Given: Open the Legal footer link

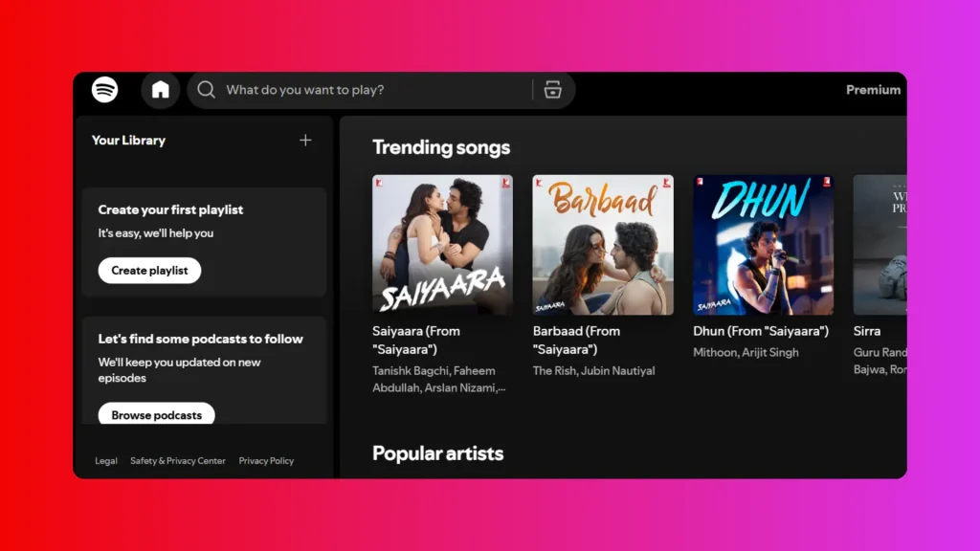Looking at the screenshot, I should pyautogui.click(x=106, y=461).
